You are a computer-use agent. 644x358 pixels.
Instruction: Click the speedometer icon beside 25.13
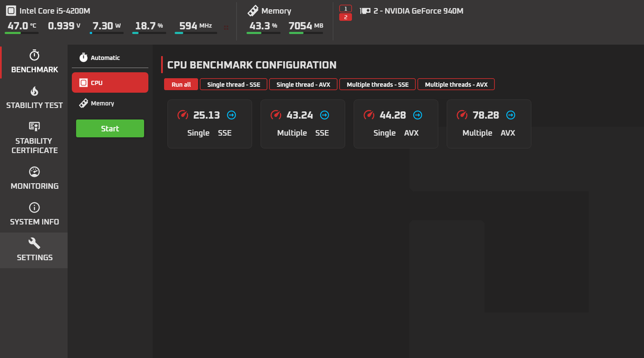(x=183, y=115)
